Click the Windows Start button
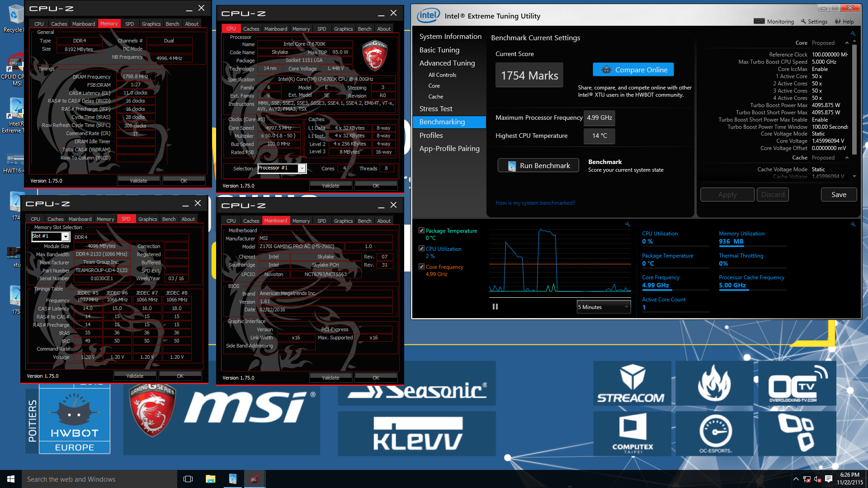Image resolution: width=868 pixels, height=488 pixels. 11,479
